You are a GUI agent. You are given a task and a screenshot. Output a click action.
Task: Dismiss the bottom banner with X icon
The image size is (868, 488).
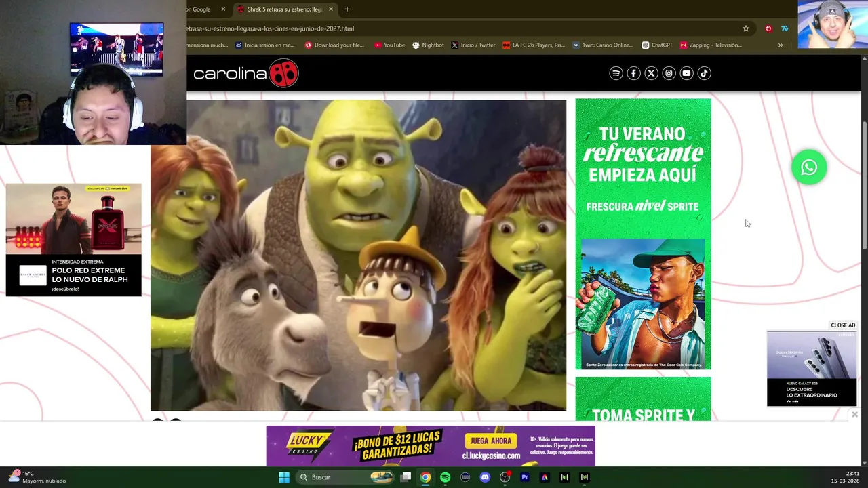(x=854, y=414)
